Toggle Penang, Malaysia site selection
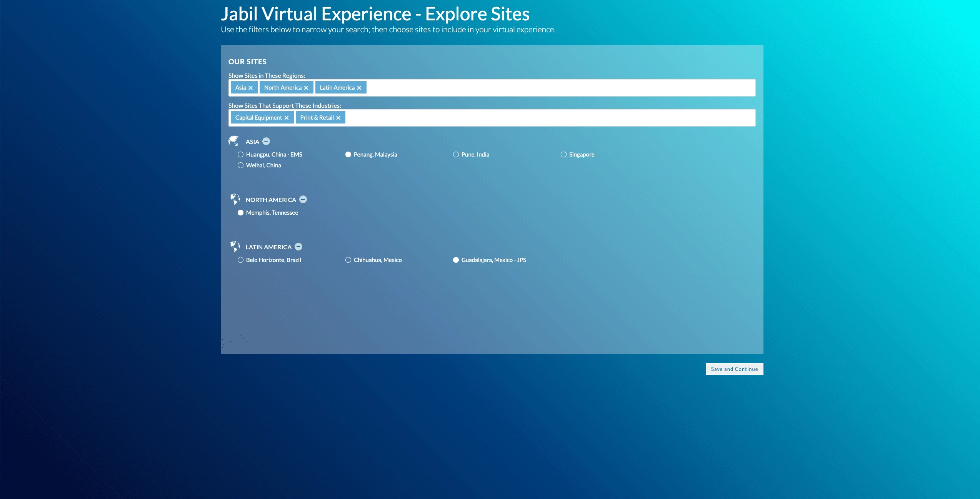The width and height of the screenshot is (980, 499). [x=348, y=154]
